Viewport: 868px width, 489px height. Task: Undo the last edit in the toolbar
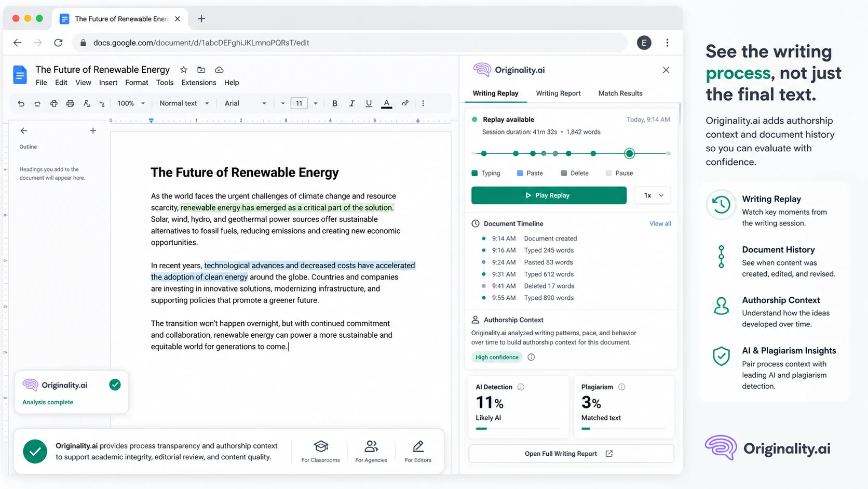click(21, 103)
